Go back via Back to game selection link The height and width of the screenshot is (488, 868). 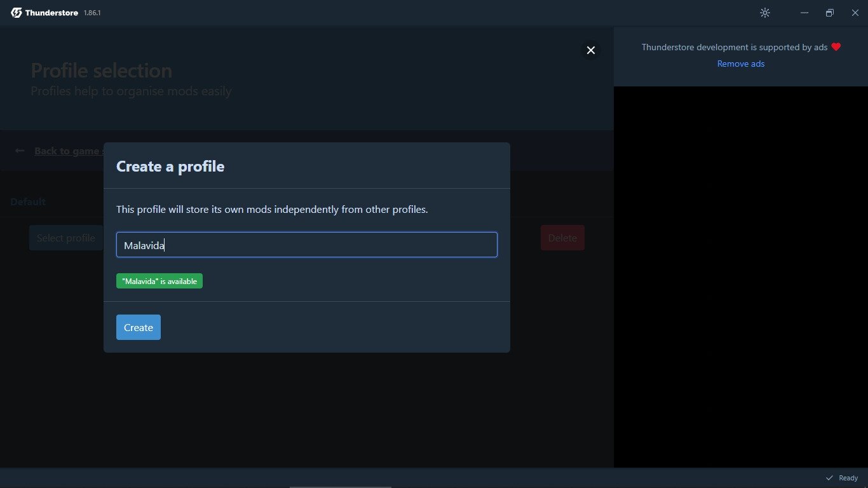pyautogui.click(x=69, y=151)
